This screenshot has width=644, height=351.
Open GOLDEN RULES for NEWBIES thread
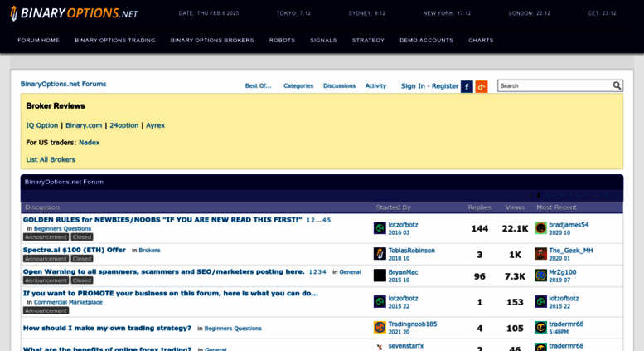point(162,219)
